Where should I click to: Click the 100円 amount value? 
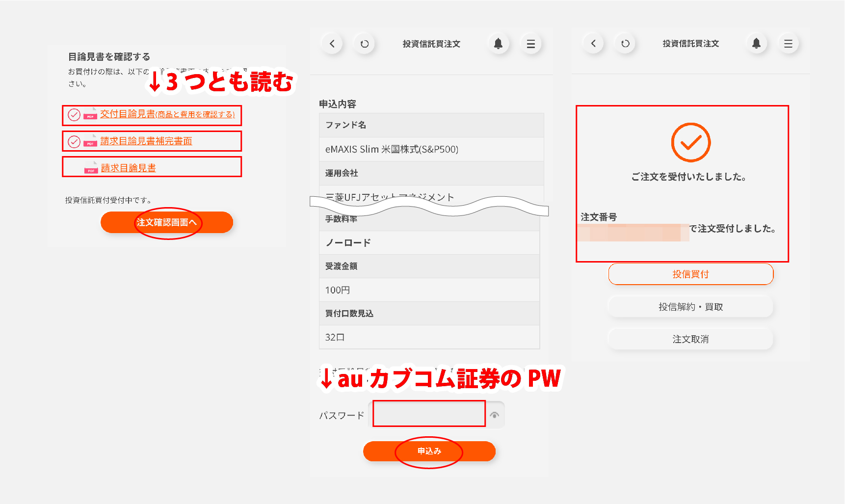[x=338, y=290]
